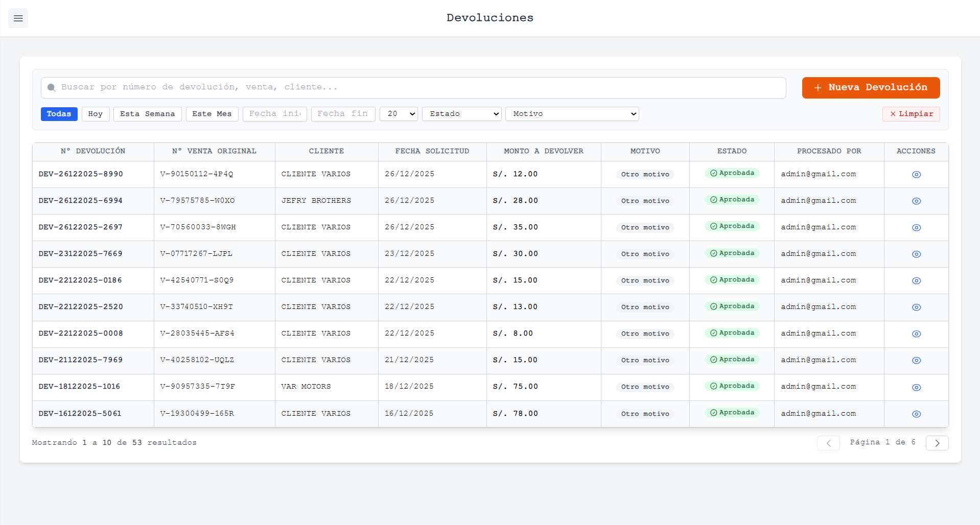
Task: View details of return DEV-26122025-6994
Action: [916, 201]
